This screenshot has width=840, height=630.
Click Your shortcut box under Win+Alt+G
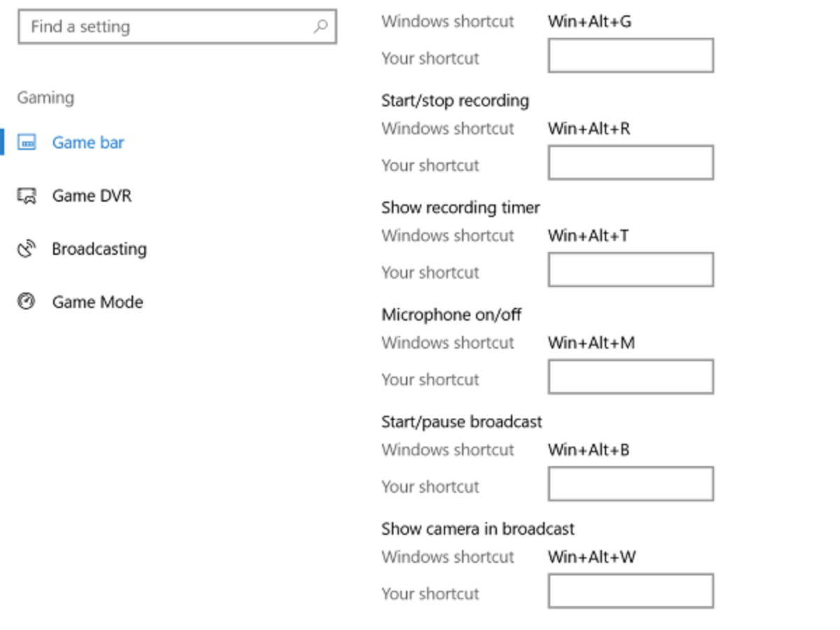pos(631,56)
